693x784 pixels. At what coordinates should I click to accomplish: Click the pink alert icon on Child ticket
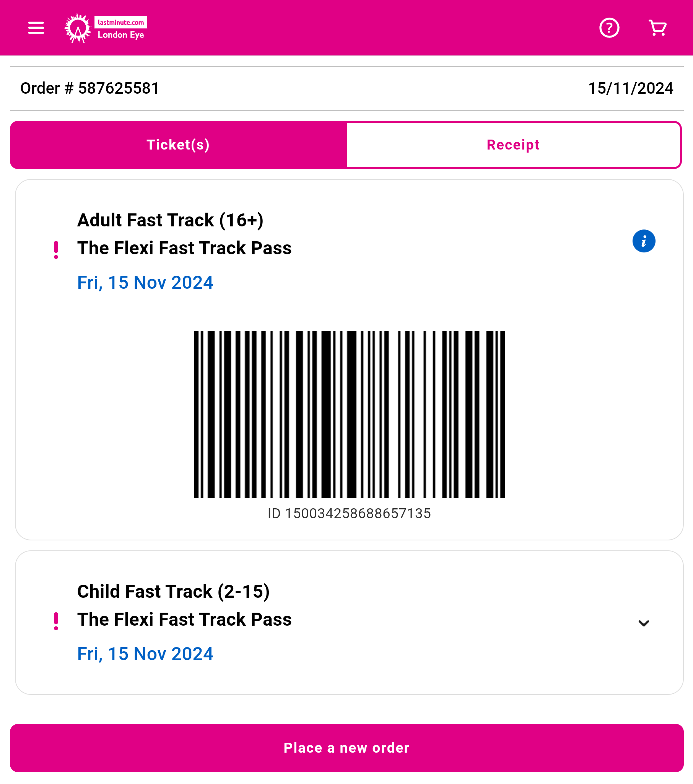[x=56, y=621]
